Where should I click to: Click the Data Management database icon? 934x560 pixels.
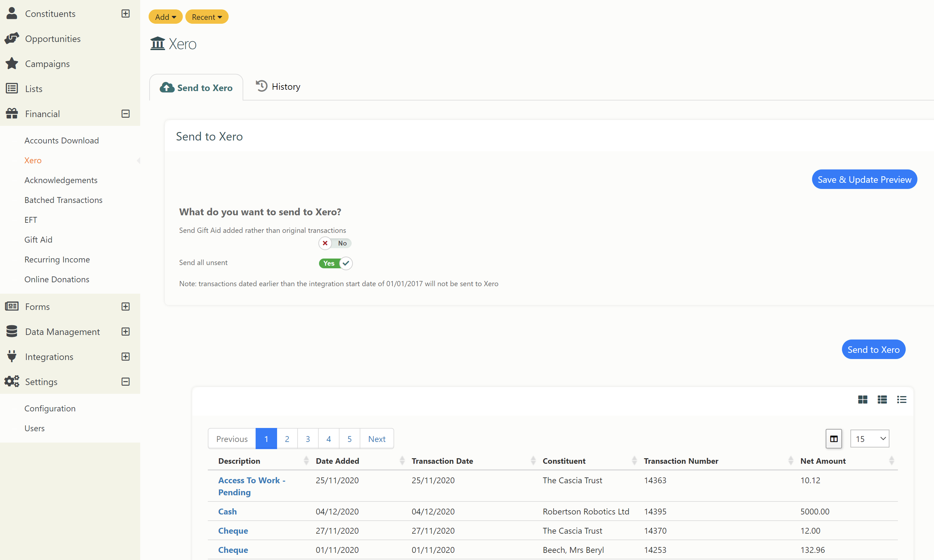(12, 331)
